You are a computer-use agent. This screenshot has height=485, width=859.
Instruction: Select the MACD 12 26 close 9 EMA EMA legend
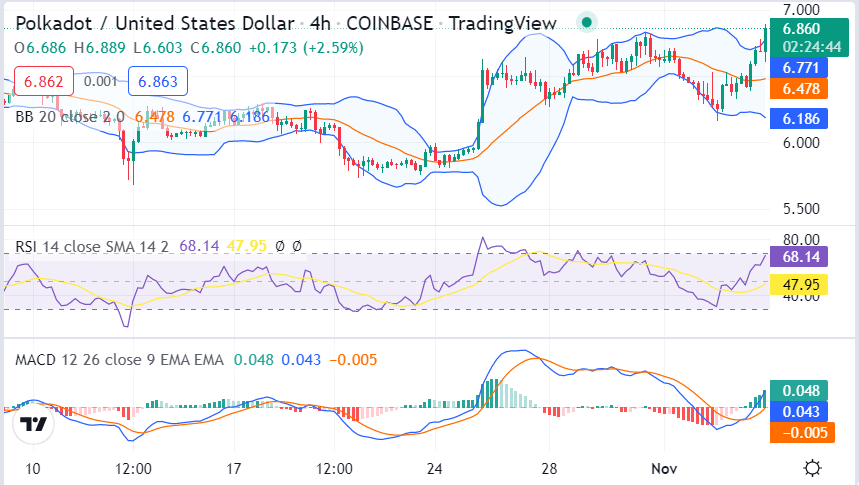[x=119, y=360]
